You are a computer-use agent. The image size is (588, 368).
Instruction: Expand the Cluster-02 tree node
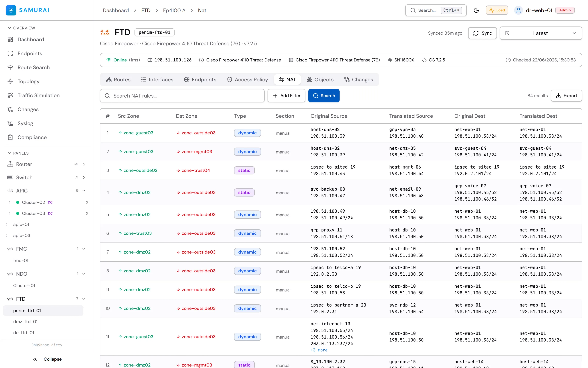pos(10,203)
